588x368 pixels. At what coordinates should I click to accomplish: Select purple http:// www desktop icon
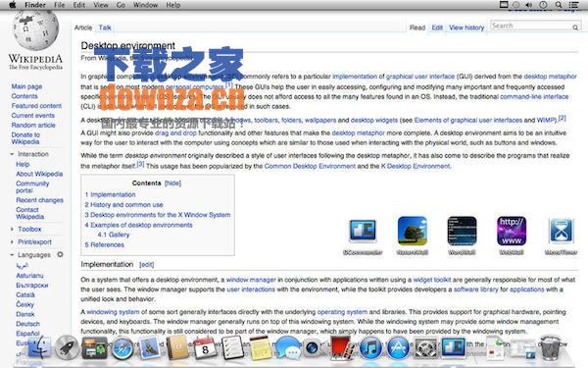[512, 231]
